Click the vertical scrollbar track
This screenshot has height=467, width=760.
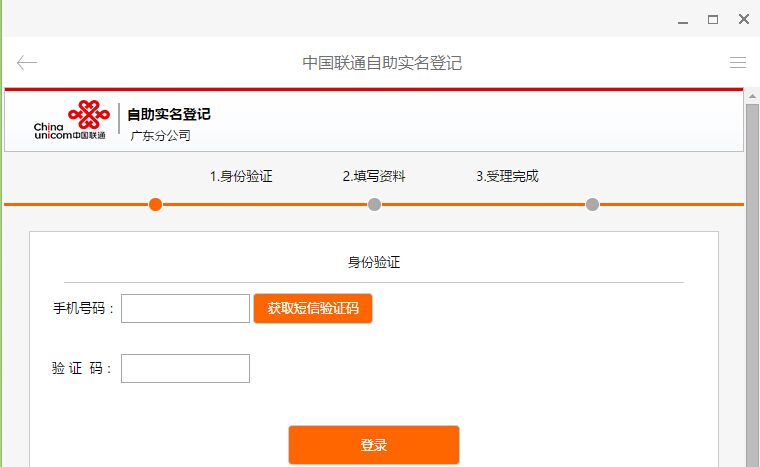pyautogui.click(x=752, y=285)
